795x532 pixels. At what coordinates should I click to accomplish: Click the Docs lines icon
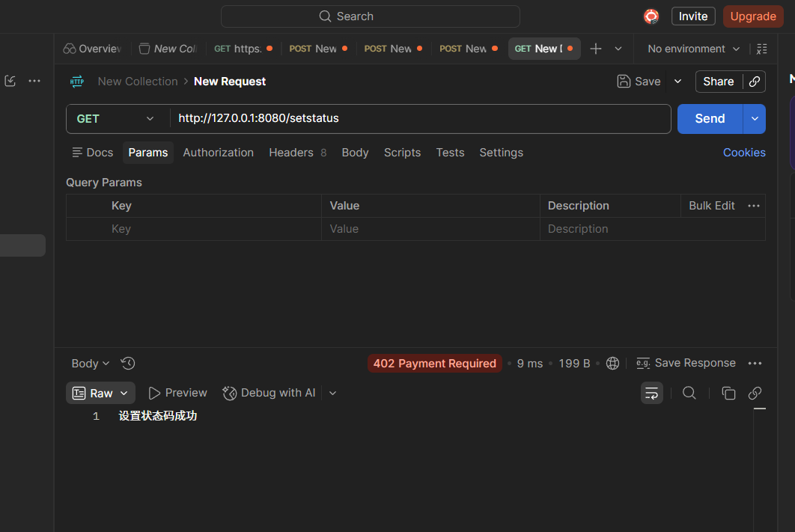(77, 153)
